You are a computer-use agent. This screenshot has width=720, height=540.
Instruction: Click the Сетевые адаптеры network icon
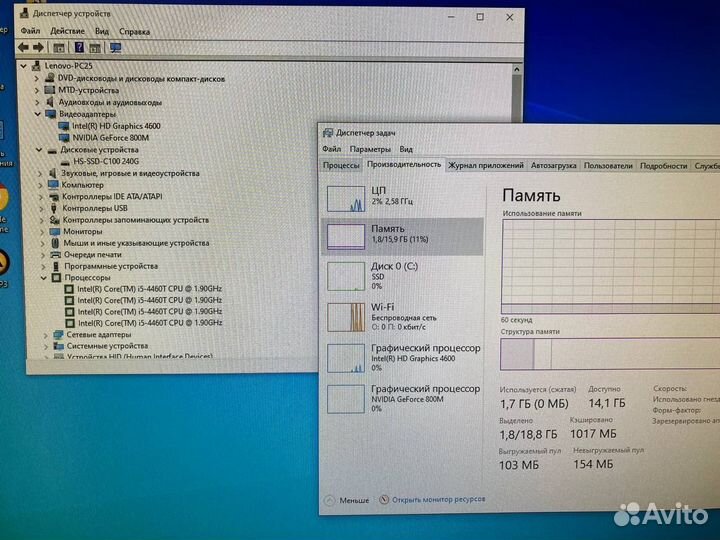(58, 335)
